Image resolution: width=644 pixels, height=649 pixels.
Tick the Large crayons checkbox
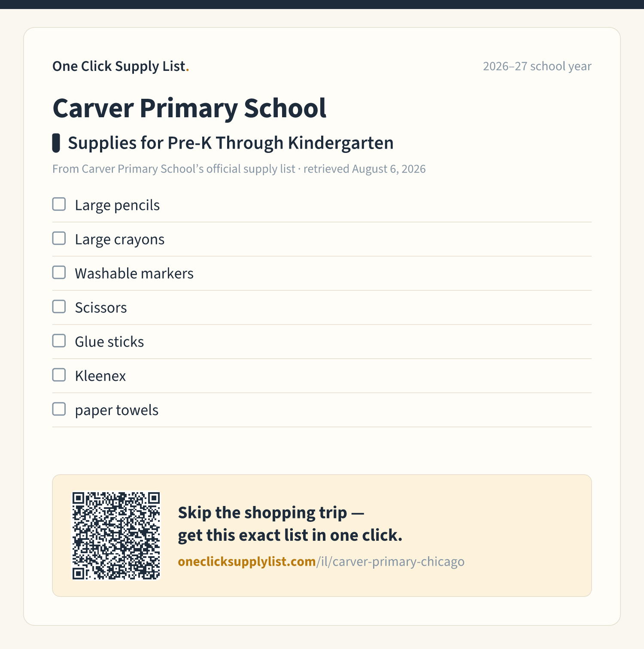point(59,238)
